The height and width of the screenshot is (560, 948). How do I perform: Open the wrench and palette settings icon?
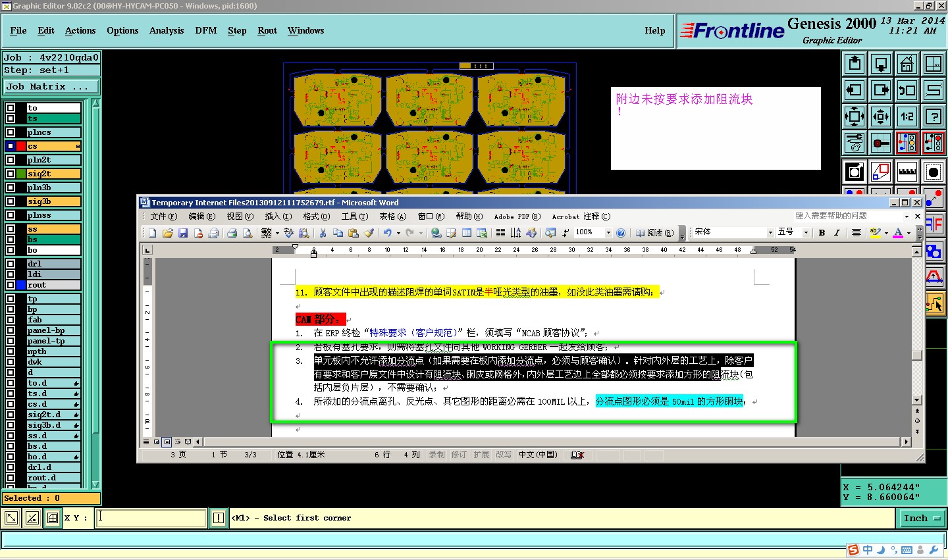tap(855, 143)
